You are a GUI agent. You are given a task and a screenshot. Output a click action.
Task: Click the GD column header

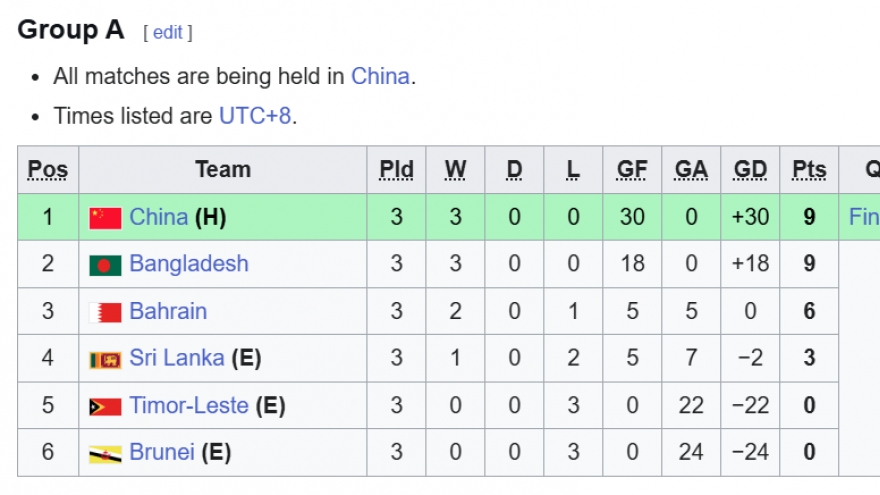750,169
